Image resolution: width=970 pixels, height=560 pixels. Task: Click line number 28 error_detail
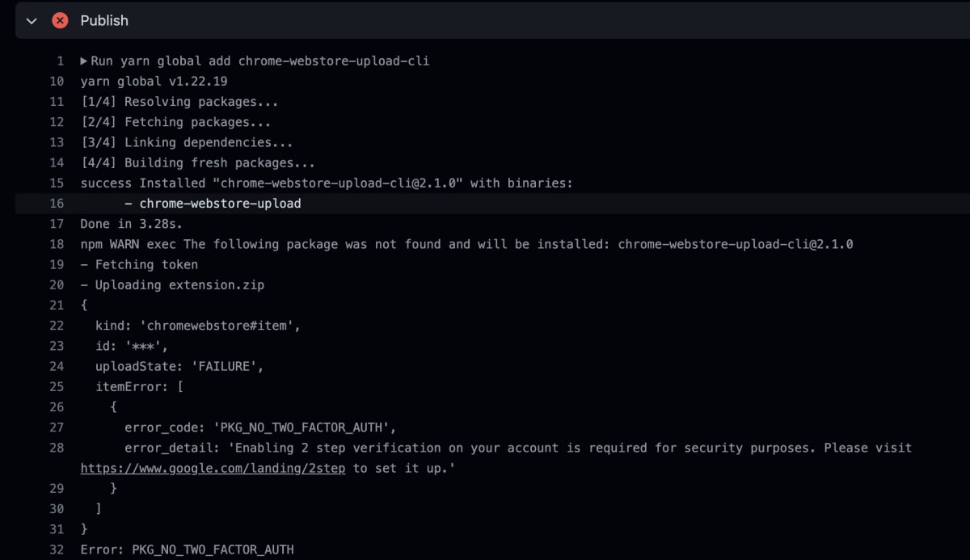coord(57,448)
